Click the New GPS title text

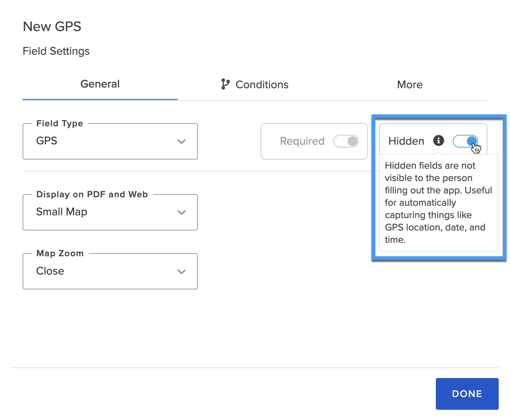point(52,26)
